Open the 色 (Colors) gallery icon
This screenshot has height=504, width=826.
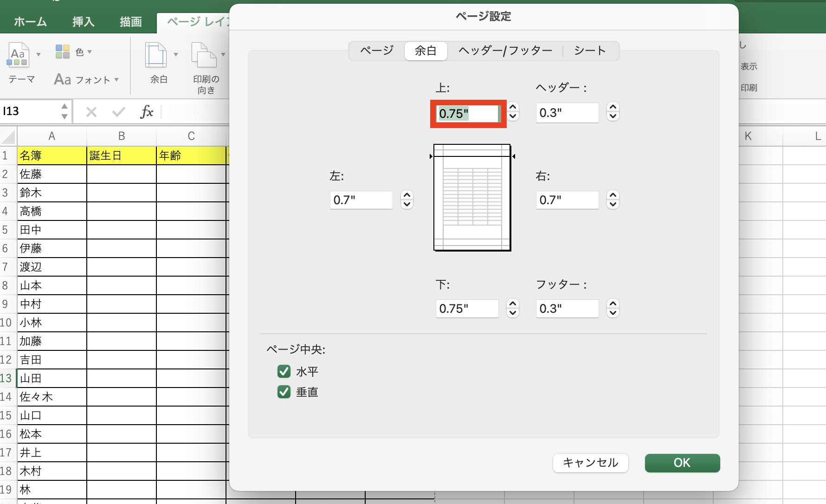click(62, 52)
